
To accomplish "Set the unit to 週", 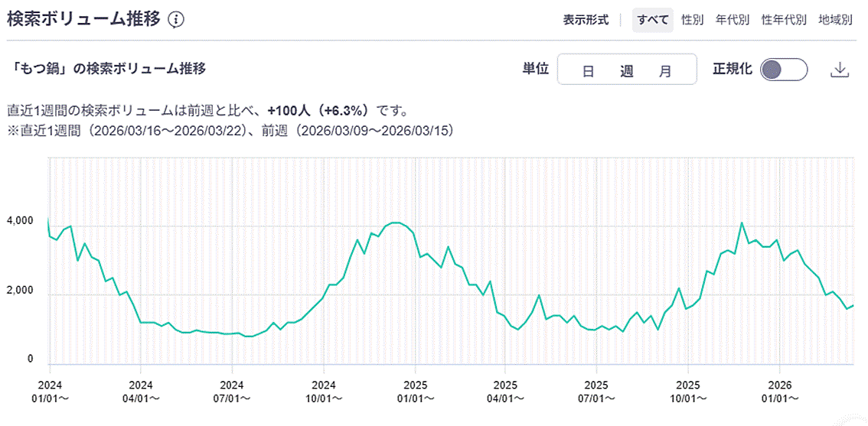I will [627, 71].
